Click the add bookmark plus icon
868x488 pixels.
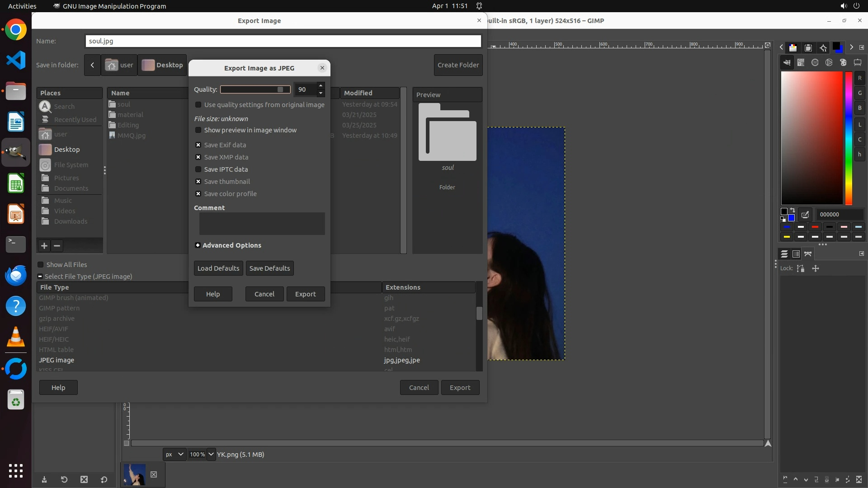click(x=44, y=246)
